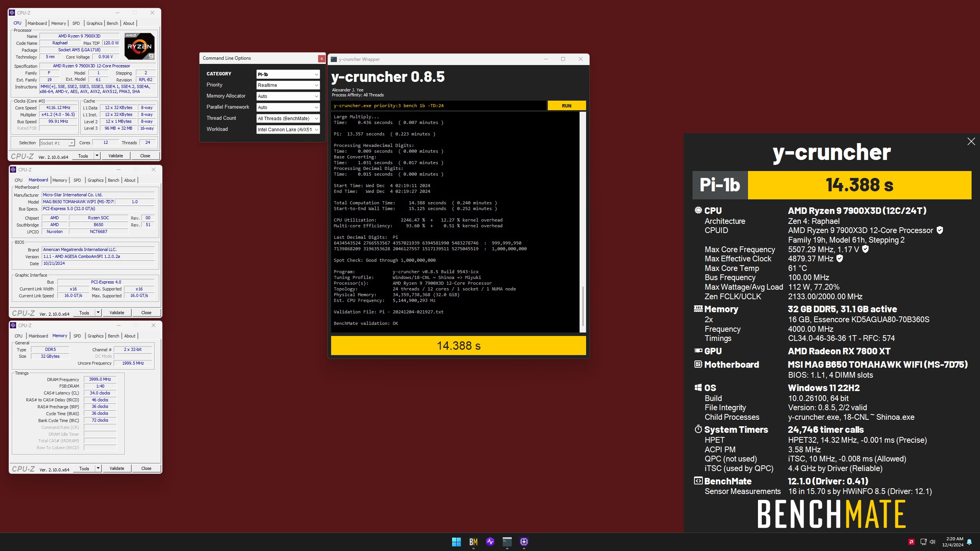Open Memory Allocator dropdown
Screen dimensions: 980x551
(x=288, y=96)
